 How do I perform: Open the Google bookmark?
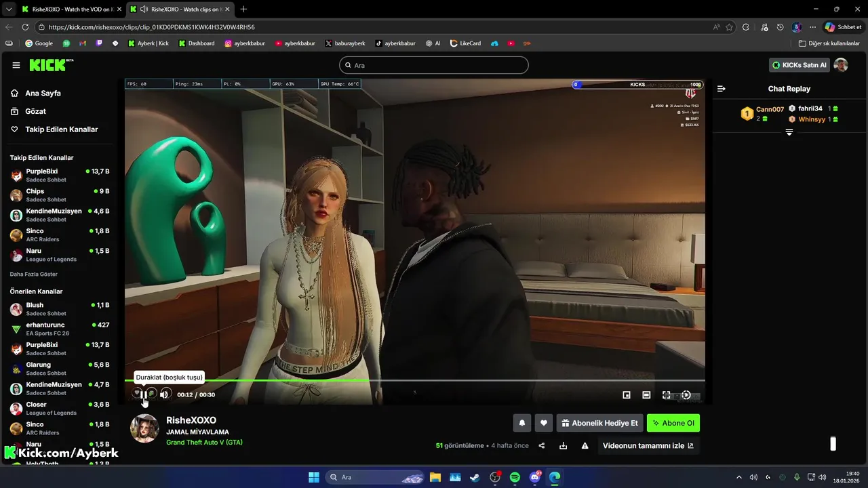[x=39, y=43]
